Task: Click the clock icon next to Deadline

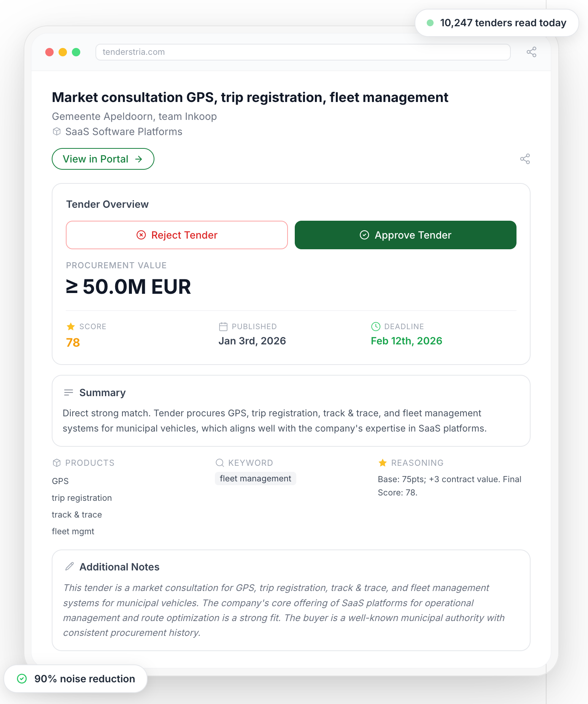Action: [x=375, y=327]
